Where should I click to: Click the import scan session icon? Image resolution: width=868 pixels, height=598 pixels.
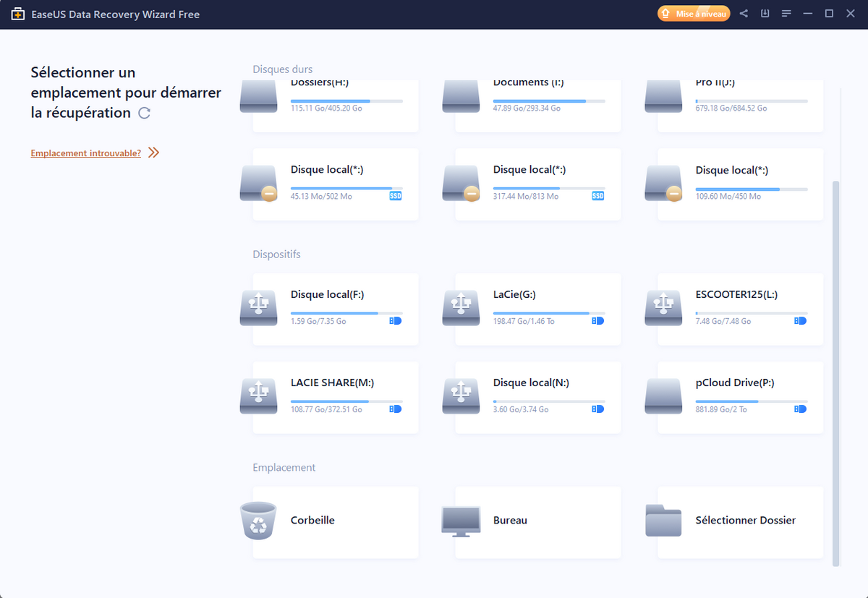765,14
